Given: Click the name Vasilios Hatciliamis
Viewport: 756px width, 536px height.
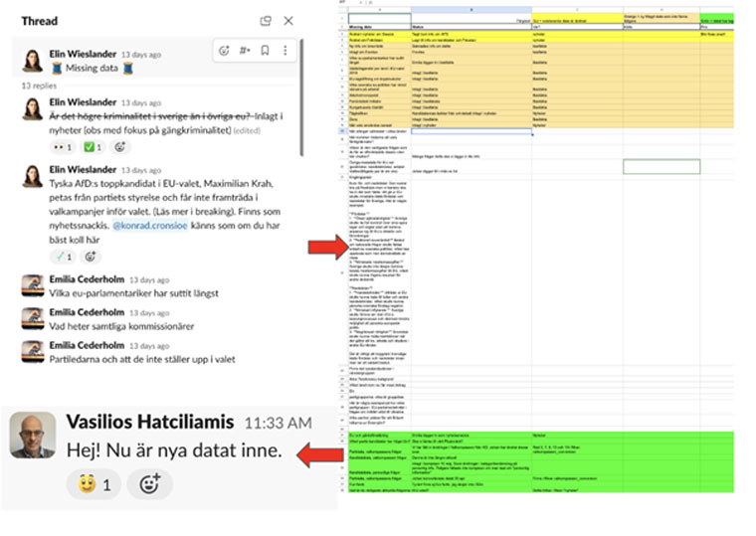Looking at the screenshot, I should click(x=150, y=422).
